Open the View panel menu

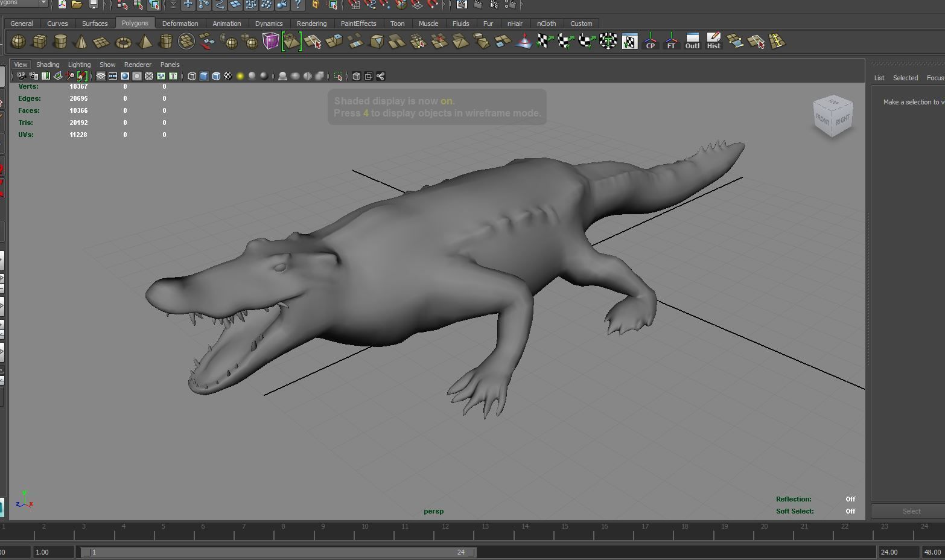tap(21, 65)
